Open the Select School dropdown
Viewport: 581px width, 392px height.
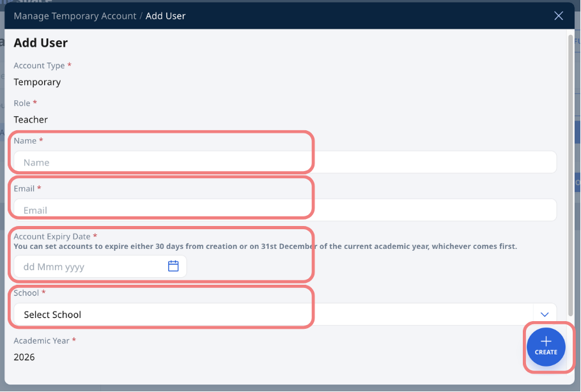point(285,314)
